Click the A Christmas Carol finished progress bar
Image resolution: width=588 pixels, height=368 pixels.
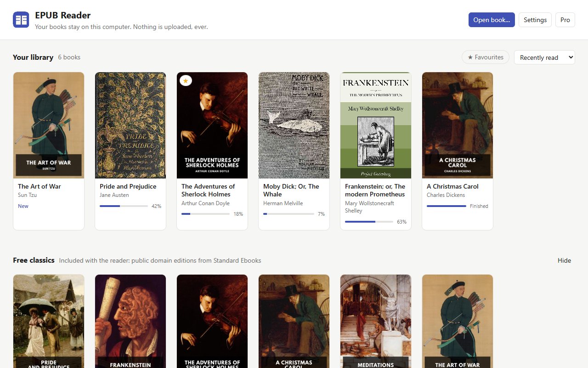[x=447, y=206]
